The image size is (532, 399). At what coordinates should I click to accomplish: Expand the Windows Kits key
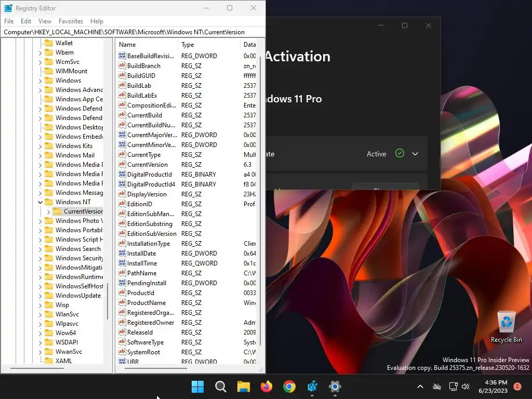pyautogui.click(x=40, y=146)
